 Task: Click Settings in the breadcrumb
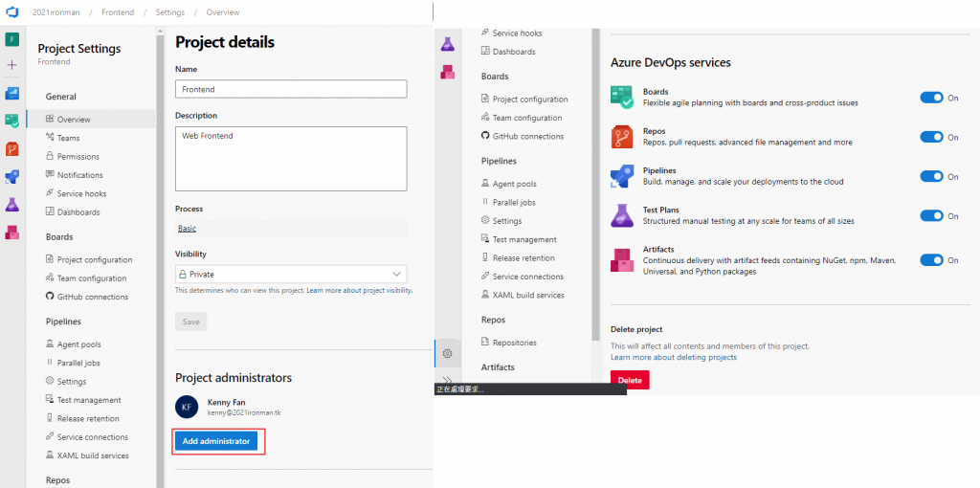[x=170, y=12]
